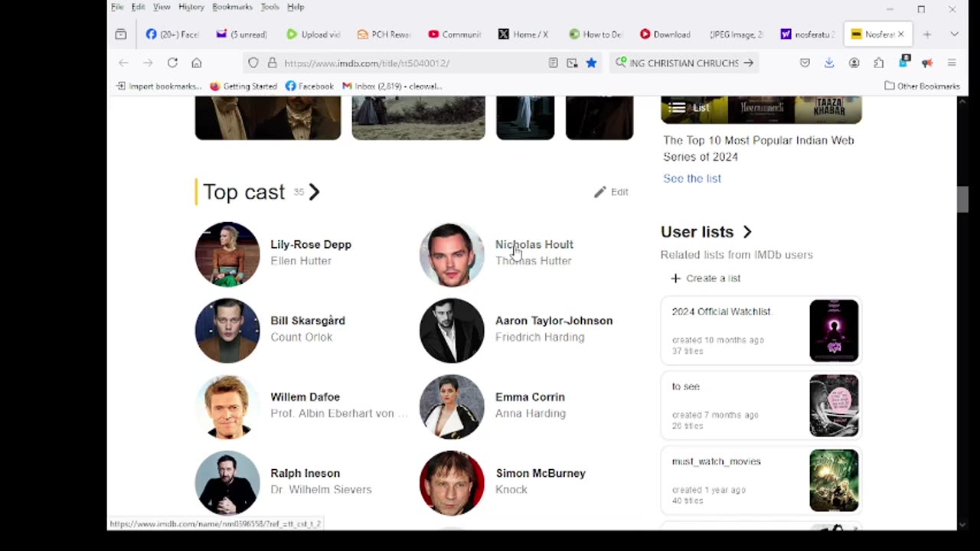List all tabs dropdown arrow
The height and width of the screenshot is (551, 980).
click(x=954, y=34)
